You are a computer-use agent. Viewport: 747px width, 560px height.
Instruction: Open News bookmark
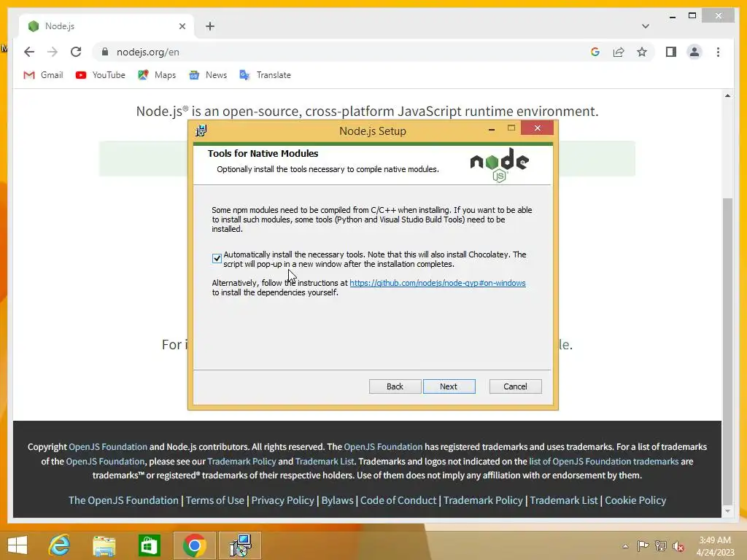[x=208, y=75]
